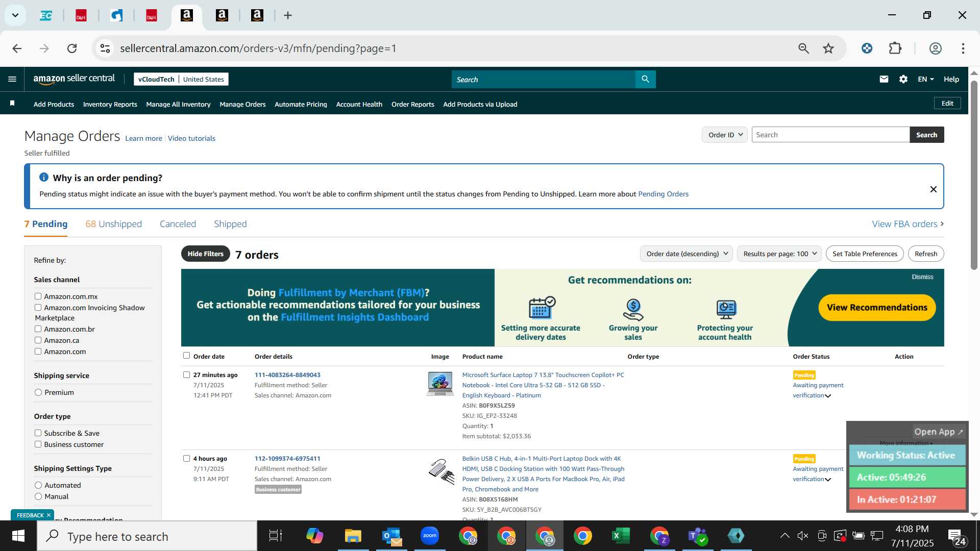Click the Windows Start button
The width and height of the screenshot is (980, 551).
[18, 536]
